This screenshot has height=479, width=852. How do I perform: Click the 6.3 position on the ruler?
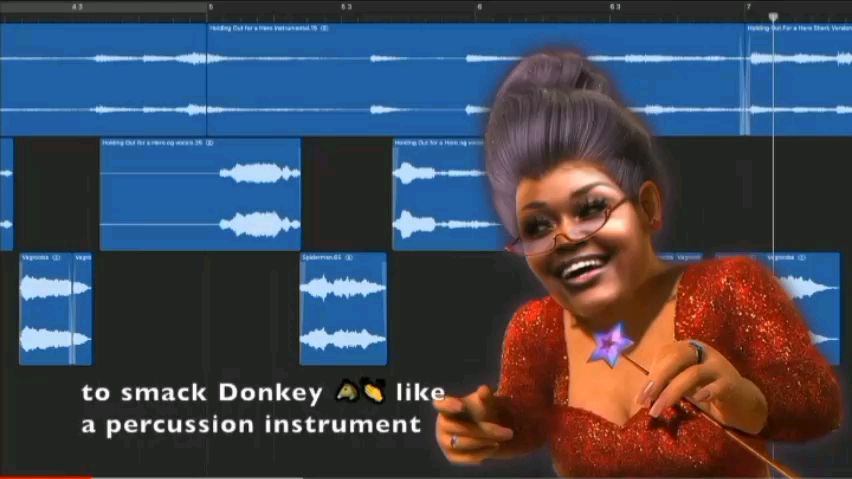(x=615, y=7)
